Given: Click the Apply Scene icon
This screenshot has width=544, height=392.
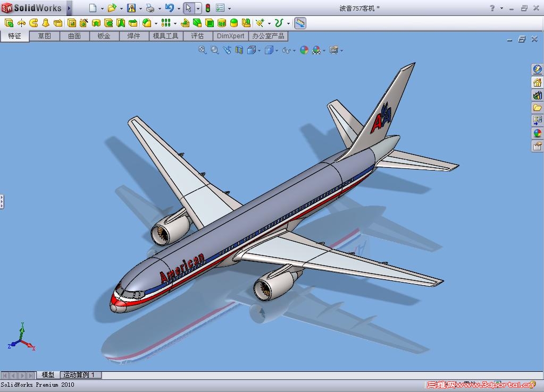Looking at the screenshot, I should click(316, 50).
